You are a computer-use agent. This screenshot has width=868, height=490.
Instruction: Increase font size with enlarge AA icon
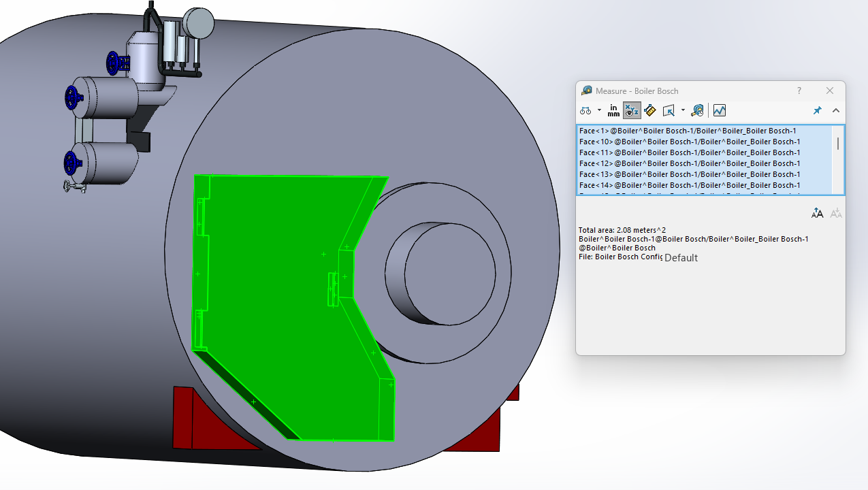click(817, 214)
